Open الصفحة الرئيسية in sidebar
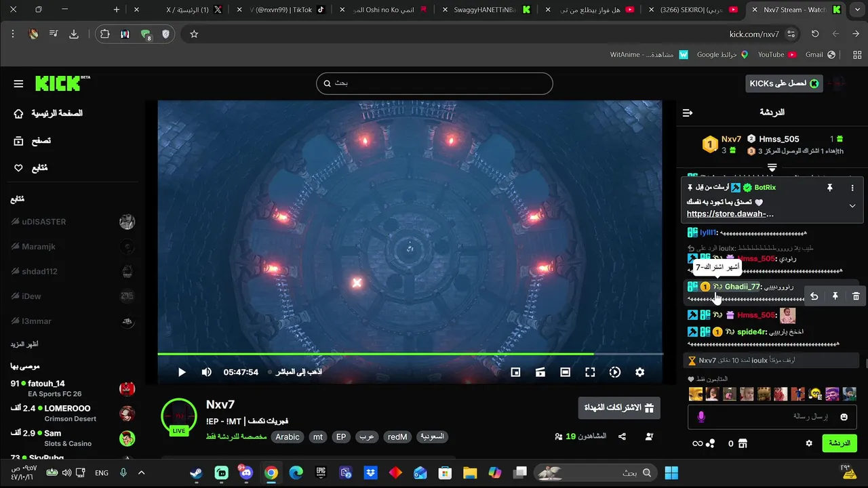The width and height of the screenshot is (868, 488). 48,113
